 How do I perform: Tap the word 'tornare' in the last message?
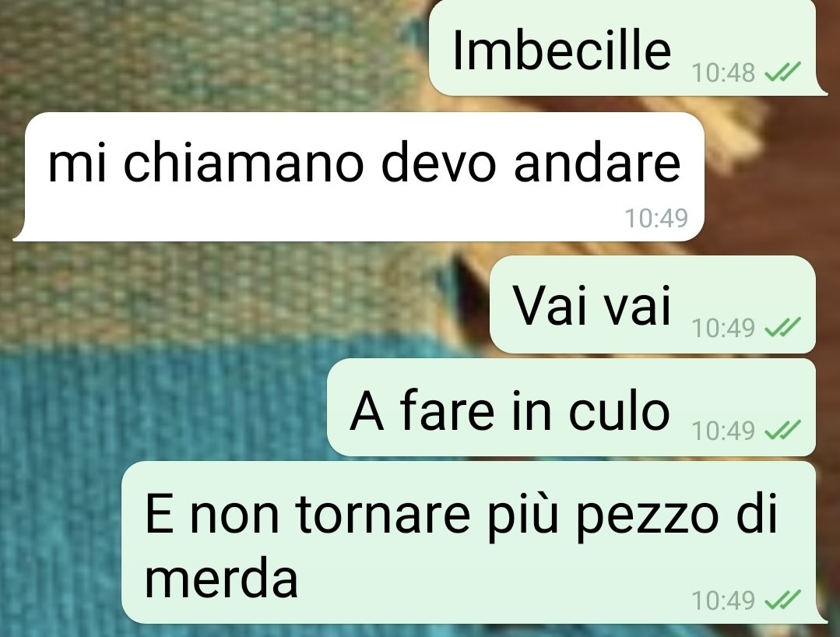(x=383, y=514)
